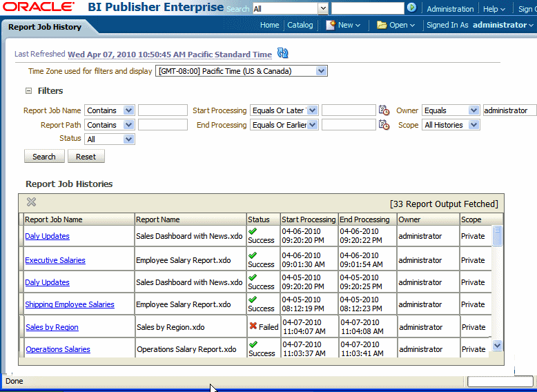Open the Status All dropdown
Image resolution: width=537 pixels, height=392 pixels.
(x=128, y=139)
